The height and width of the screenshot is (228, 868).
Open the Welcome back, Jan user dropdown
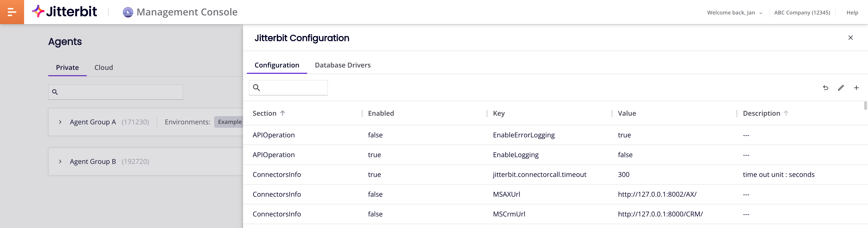click(x=735, y=13)
